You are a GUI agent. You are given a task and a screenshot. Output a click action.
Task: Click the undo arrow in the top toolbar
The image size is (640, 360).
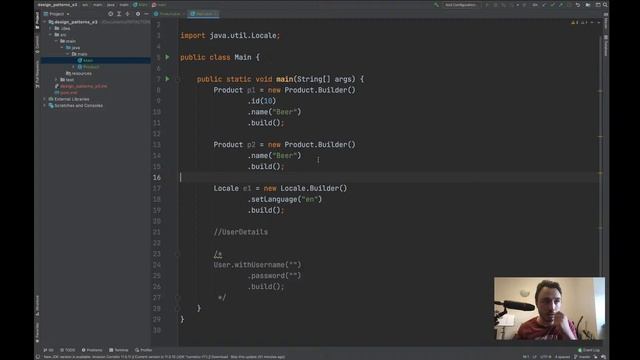pos(578,5)
